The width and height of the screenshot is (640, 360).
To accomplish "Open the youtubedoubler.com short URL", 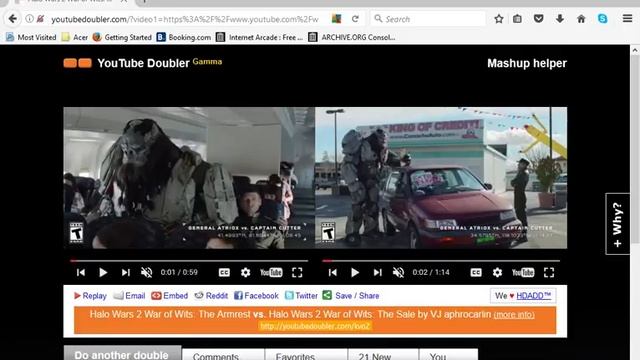I will tap(315, 326).
